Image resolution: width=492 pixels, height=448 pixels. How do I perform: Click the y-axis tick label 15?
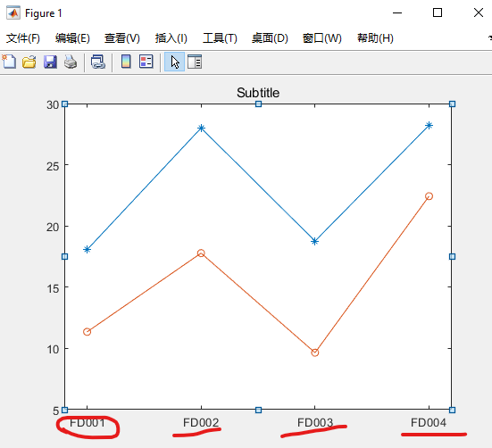53,288
